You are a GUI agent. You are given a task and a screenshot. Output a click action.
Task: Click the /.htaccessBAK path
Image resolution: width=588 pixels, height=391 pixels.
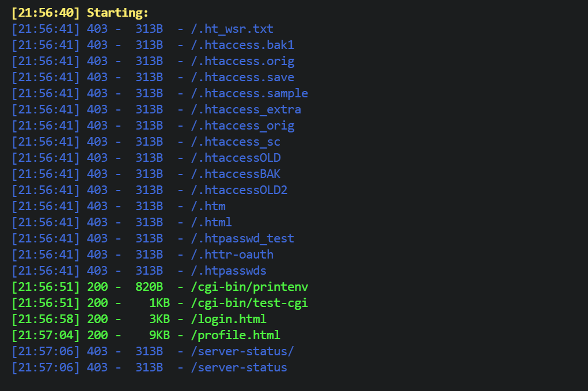point(236,174)
